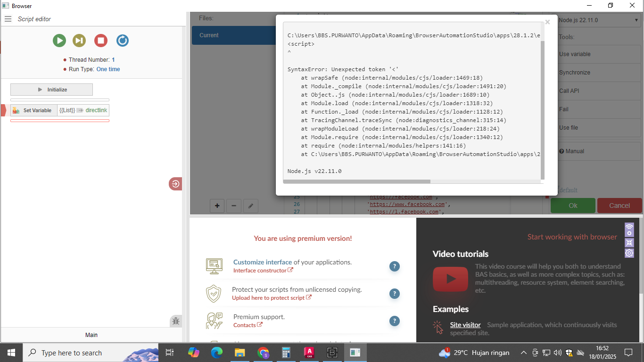Image resolution: width=644 pixels, height=362 pixels.
Task: Open the Node.js 22.11.0 version dropdown
Action: (597, 20)
